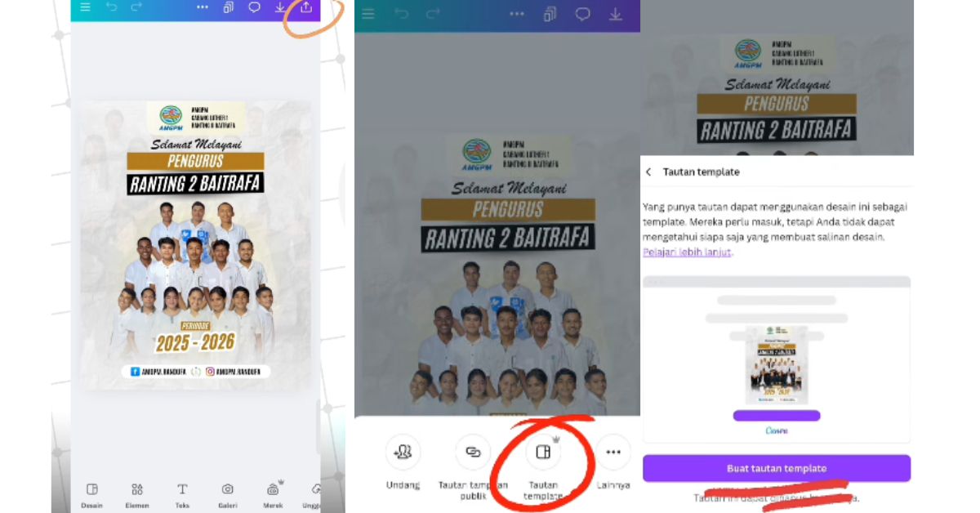The image size is (980, 513).
Task: Open the Galeri camera icon
Action: point(228,495)
